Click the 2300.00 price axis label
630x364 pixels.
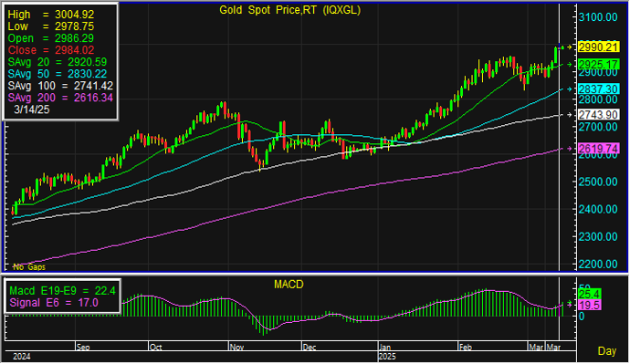pyautogui.click(x=598, y=237)
